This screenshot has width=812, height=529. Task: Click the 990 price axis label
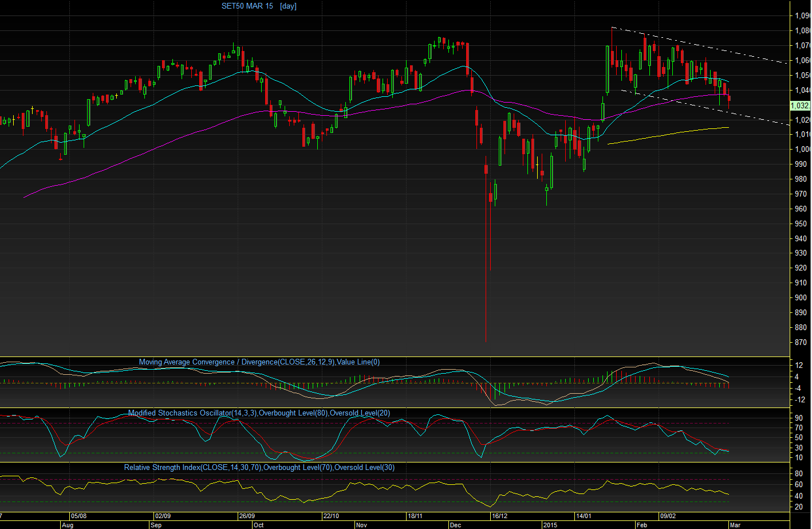pos(801,164)
